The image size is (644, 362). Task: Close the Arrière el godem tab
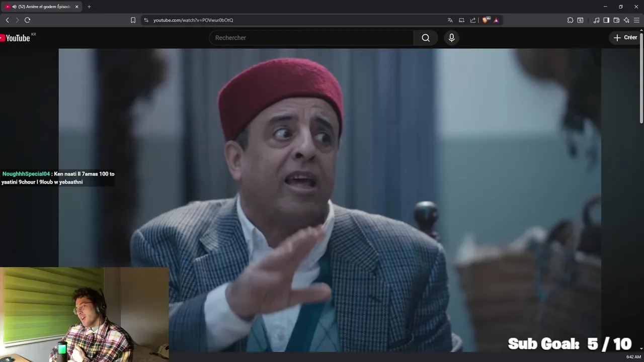pyautogui.click(x=76, y=7)
